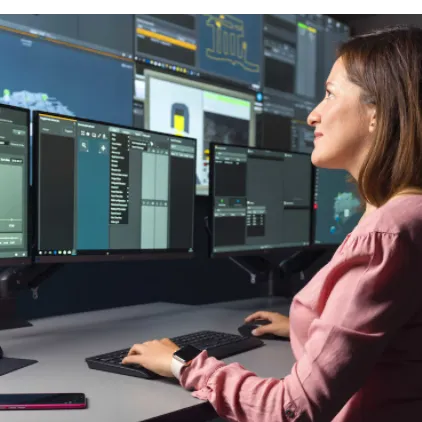Open the Windows Start button on center monitor taskbar
Screen dimensions: 422x422
tap(41, 253)
